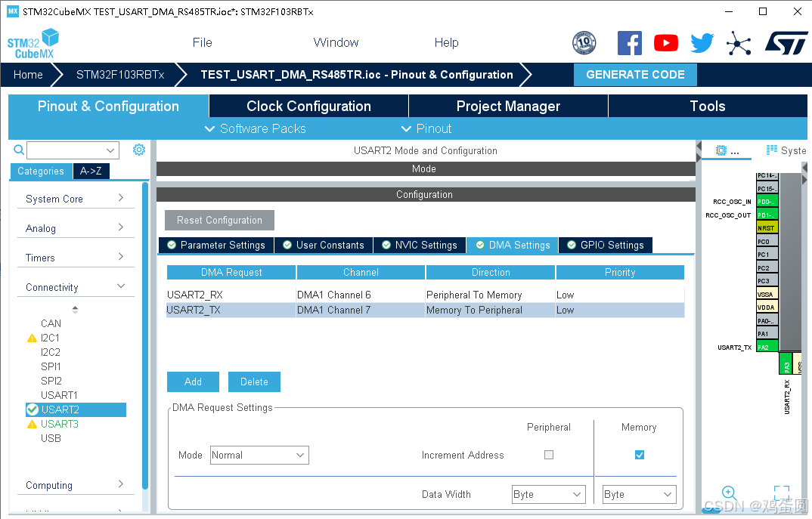Image resolution: width=812 pixels, height=519 pixels.
Task: Switch to the Pinout chip view icon
Action: pyautogui.click(x=721, y=150)
